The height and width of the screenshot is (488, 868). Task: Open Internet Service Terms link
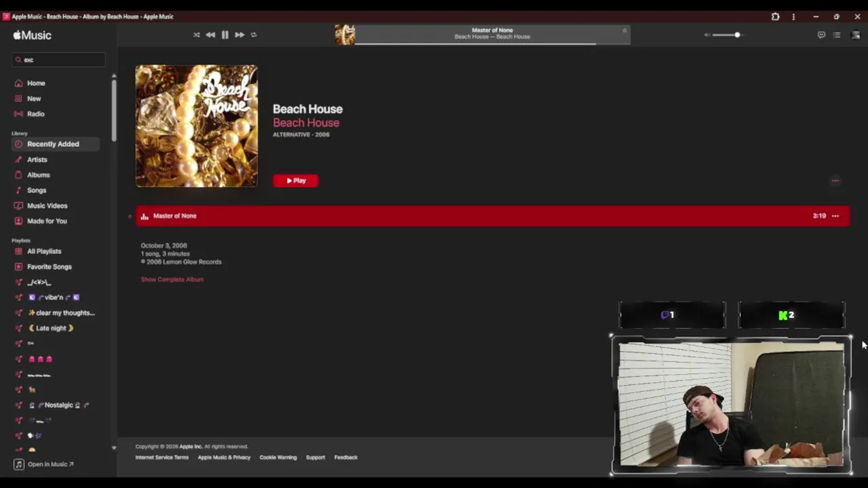point(162,457)
